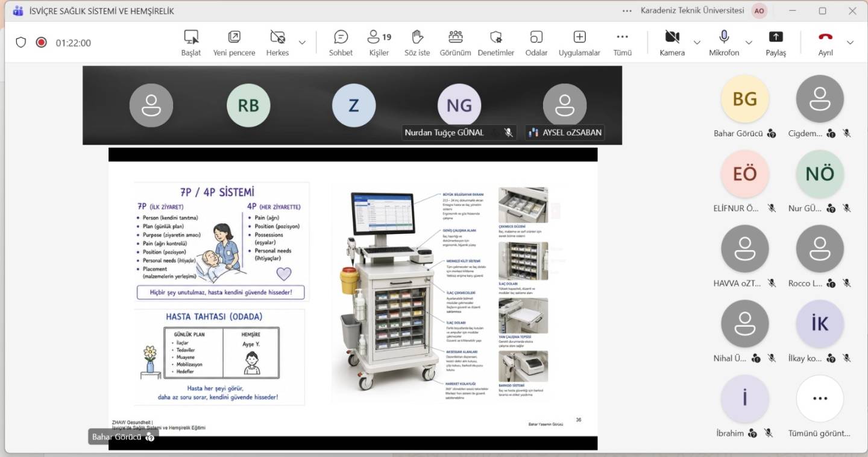868x457 pixels.
Task: Raise hand with Söz iste
Action: (x=417, y=42)
